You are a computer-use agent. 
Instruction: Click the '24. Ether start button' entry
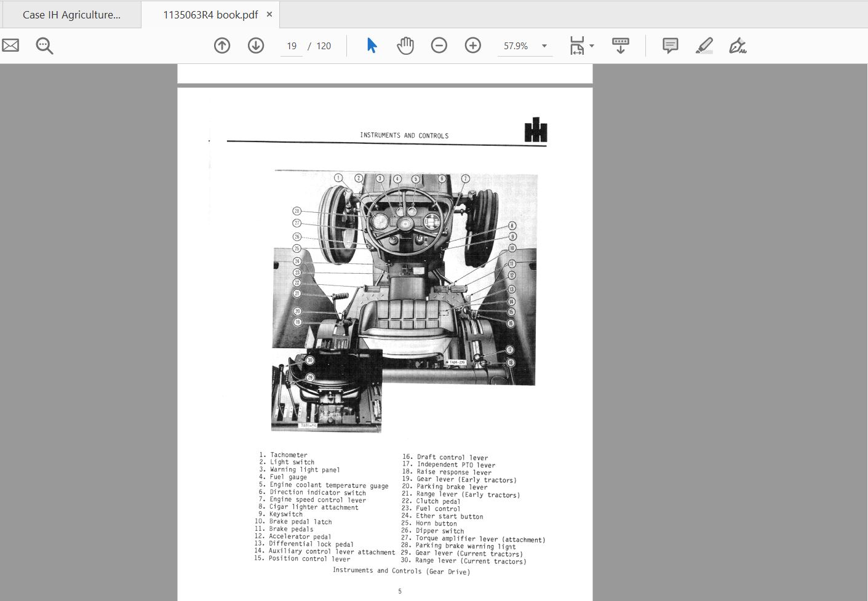pyautogui.click(x=442, y=516)
